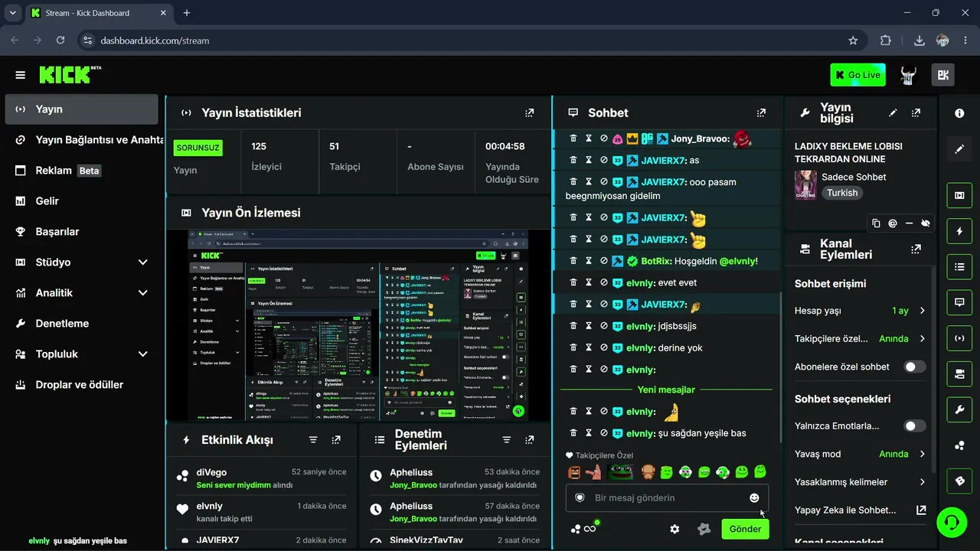Click the info icon in right sidebar
Image resolution: width=980 pixels, height=551 pixels.
pyautogui.click(x=959, y=113)
